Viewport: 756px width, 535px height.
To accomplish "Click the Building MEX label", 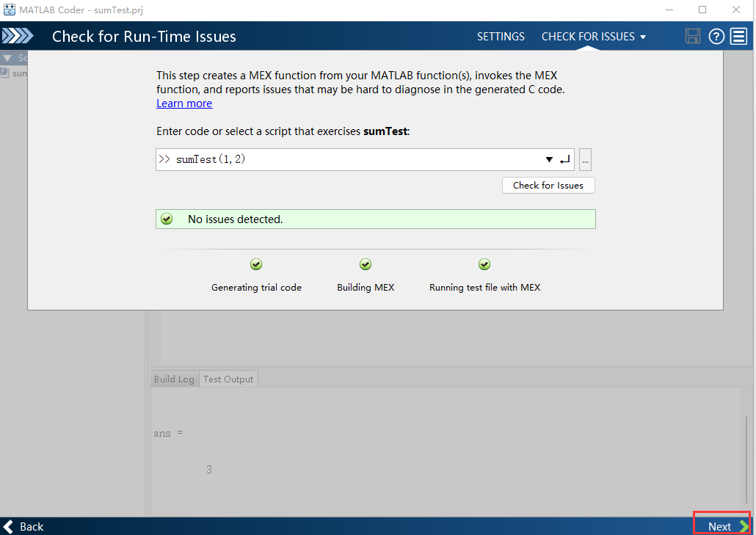I will [366, 287].
